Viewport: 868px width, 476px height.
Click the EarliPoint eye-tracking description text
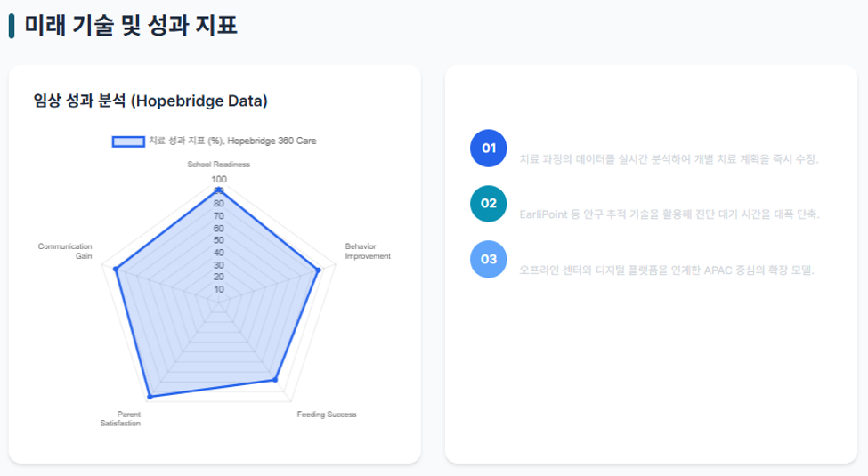(669, 214)
